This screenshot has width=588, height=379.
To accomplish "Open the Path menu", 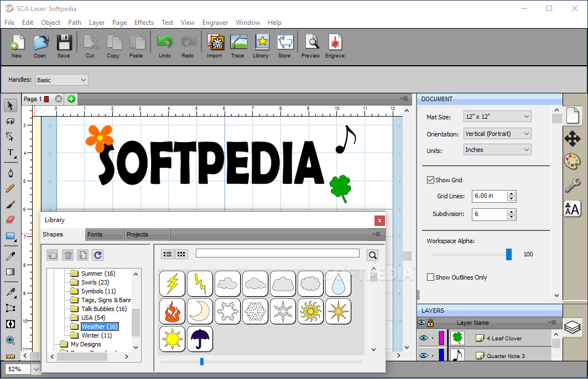I will [x=75, y=23].
